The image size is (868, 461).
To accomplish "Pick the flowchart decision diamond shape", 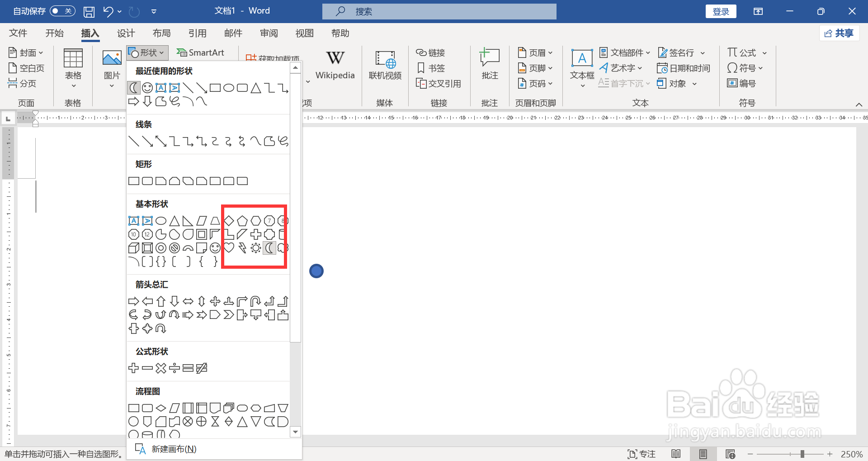I will click(161, 408).
